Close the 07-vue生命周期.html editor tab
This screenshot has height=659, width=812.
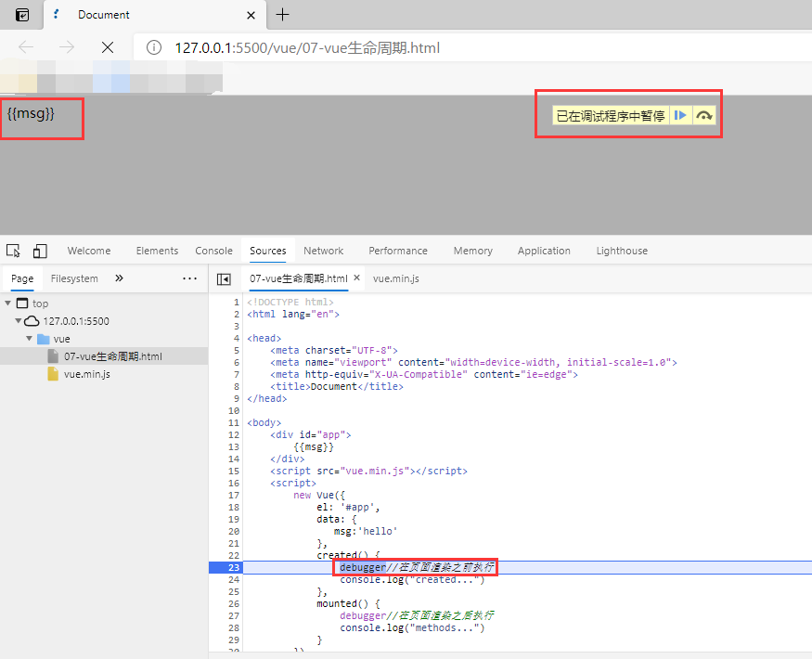point(356,278)
